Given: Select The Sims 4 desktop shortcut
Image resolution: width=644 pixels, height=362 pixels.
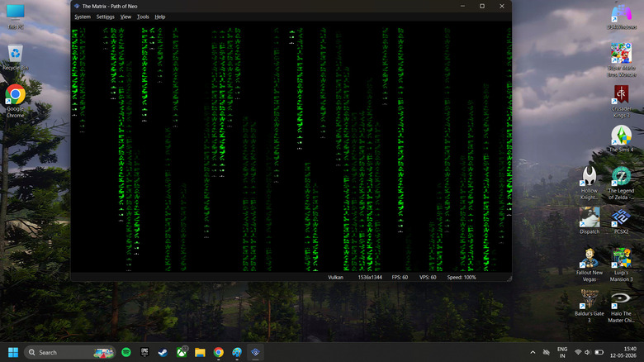Looking at the screenshot, I should coord(622,139).
